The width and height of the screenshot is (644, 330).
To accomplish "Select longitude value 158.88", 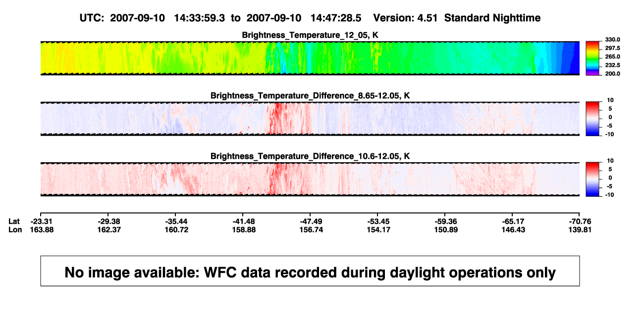I will (244, 230).
